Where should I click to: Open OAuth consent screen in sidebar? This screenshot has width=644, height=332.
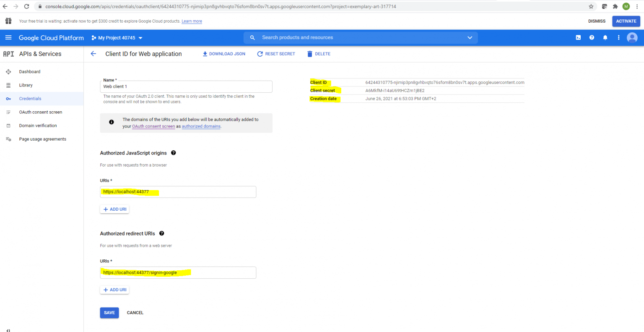(x=40, y=112)
